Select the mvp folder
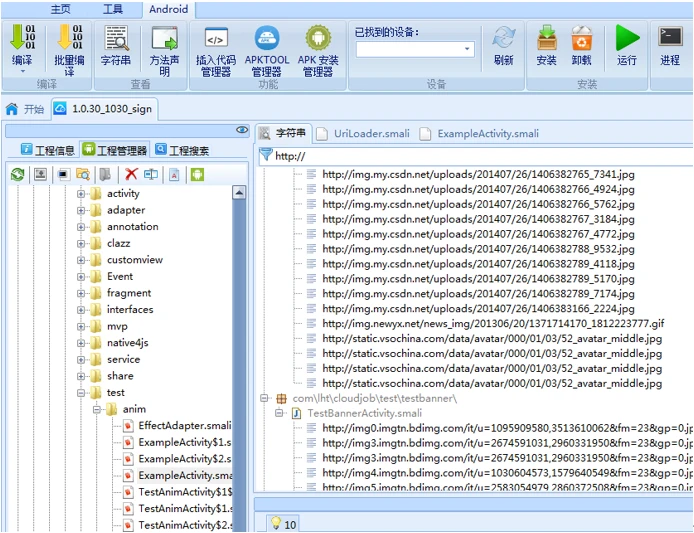This screenshot has width=694, height=533. pyautogui.click(x=117, y=326)
